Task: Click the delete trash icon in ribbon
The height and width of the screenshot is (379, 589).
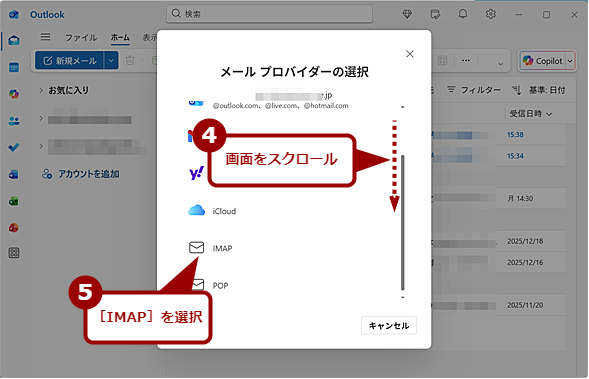Action: [130, 60]
